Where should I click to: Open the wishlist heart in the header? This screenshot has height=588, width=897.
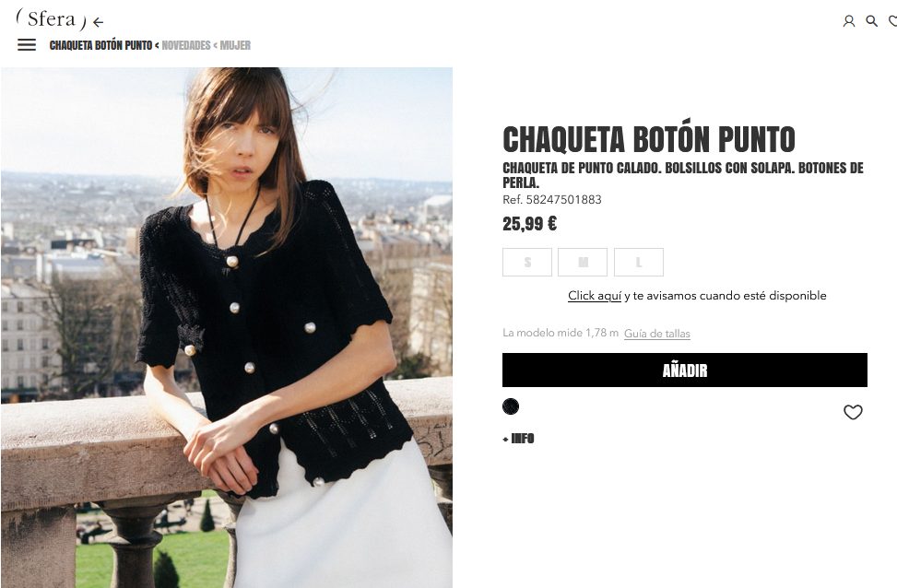click(x=892, y=21)
